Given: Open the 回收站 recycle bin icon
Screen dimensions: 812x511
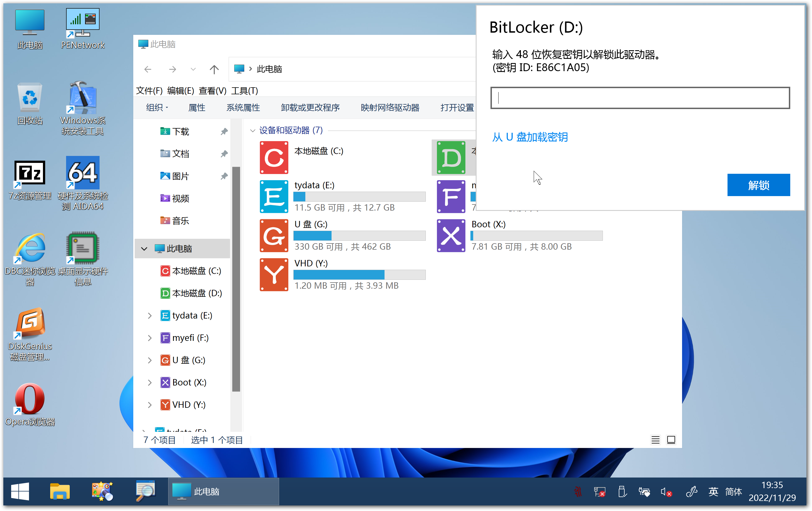Looking at the screenshot, I should (30, 103).
